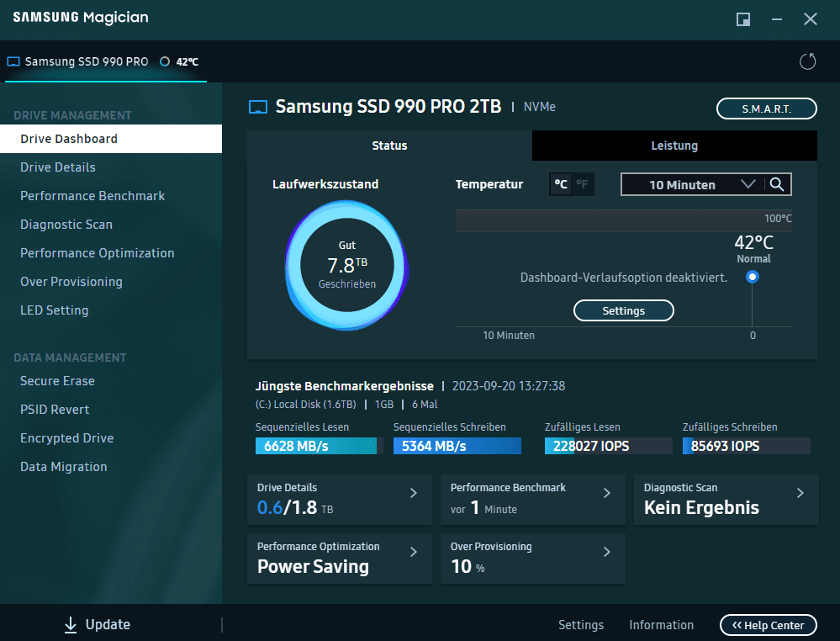Click the refresh icon in the drive bar
This screenshot has height=641, width=840.
tap(807, 61)
